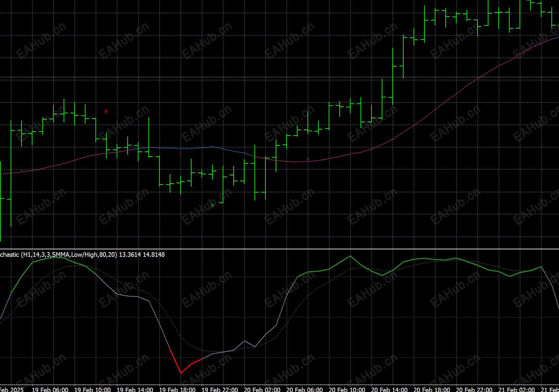Click the red down arrow sell signal

click(x=106, y=112)
